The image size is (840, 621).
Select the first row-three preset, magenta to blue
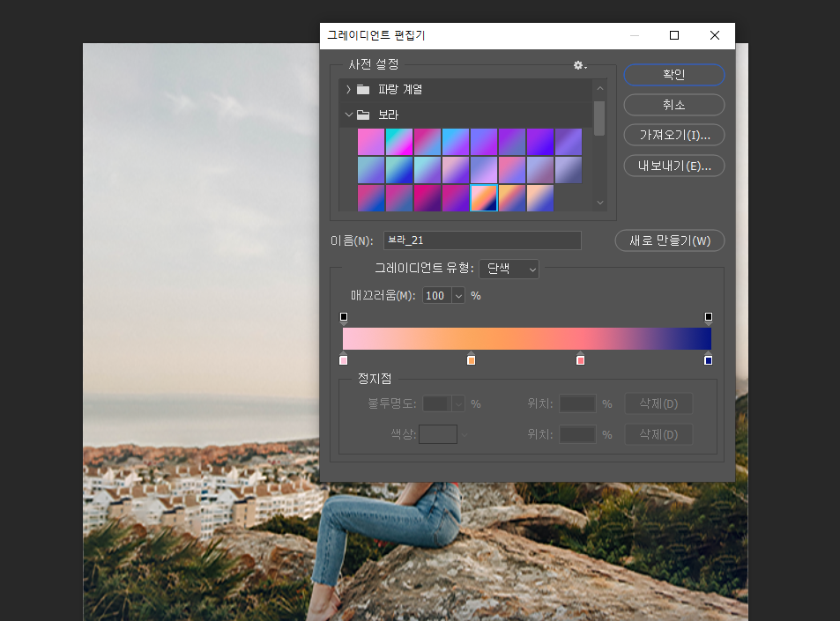371,198
